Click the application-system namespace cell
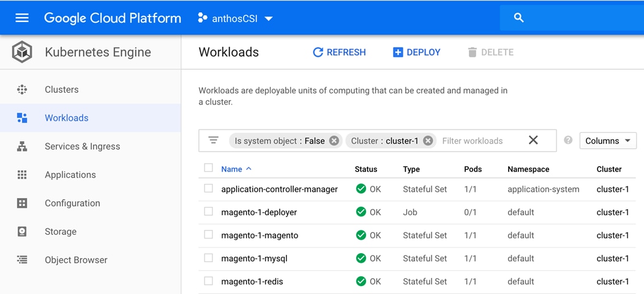644x294 pixels. pos(544,189)
